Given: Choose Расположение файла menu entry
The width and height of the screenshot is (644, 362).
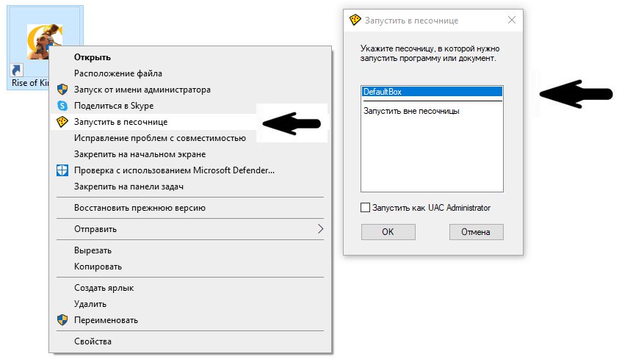Looking at the screenshot, I should [x=118, y=73].
